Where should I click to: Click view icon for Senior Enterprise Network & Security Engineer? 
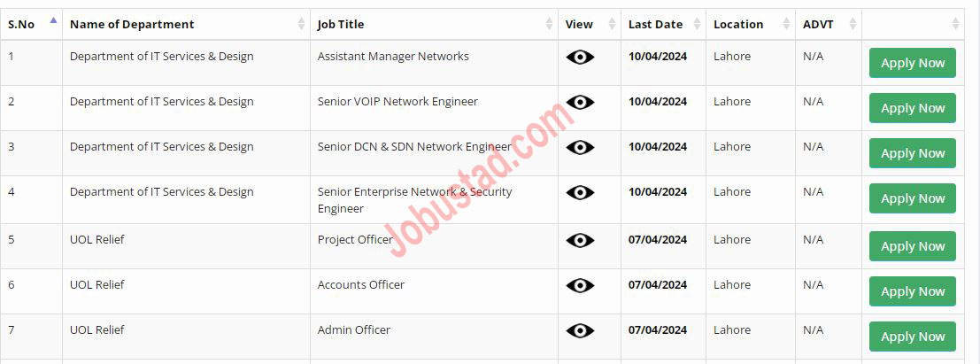(580, 192)
